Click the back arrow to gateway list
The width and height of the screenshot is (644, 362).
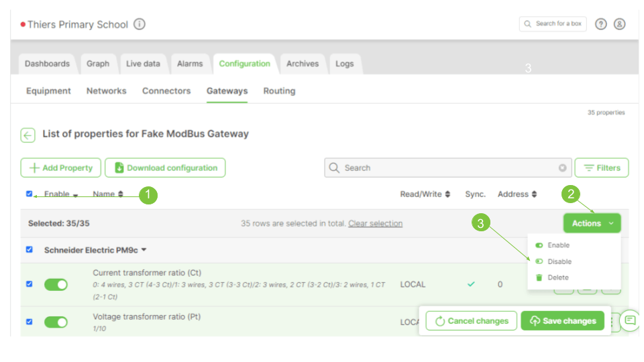(x=28, y=135)
